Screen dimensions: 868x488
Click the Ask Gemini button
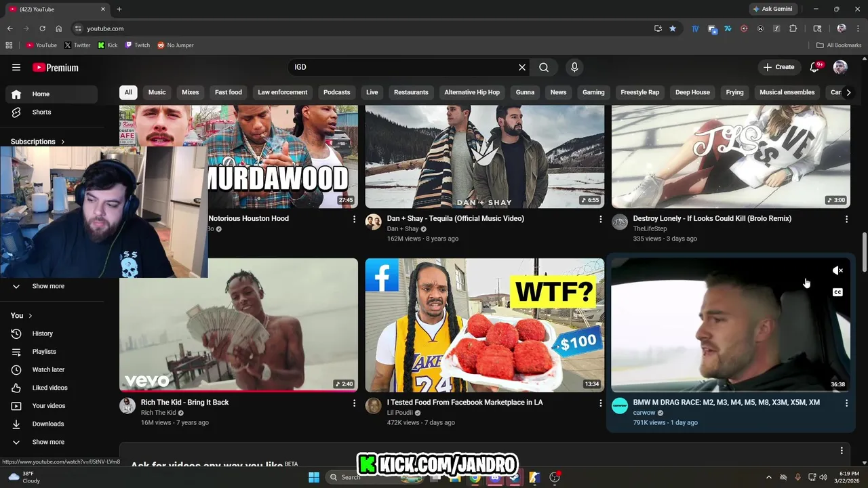point(772,9)
